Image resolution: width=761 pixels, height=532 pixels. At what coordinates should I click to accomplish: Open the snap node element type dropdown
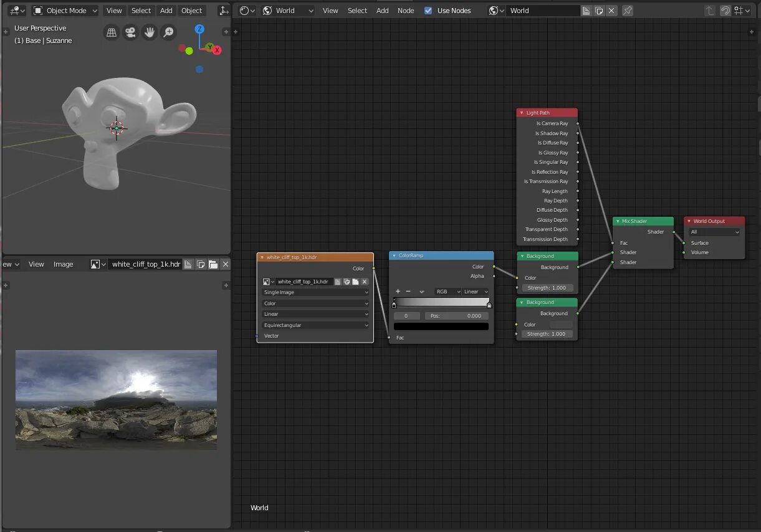click(742, 11)
